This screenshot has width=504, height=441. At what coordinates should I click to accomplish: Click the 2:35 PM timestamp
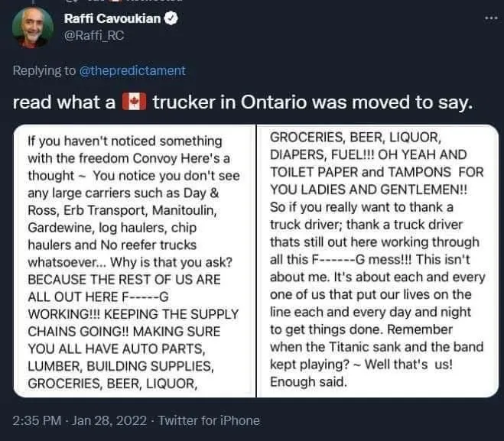(x=38, y=420)
